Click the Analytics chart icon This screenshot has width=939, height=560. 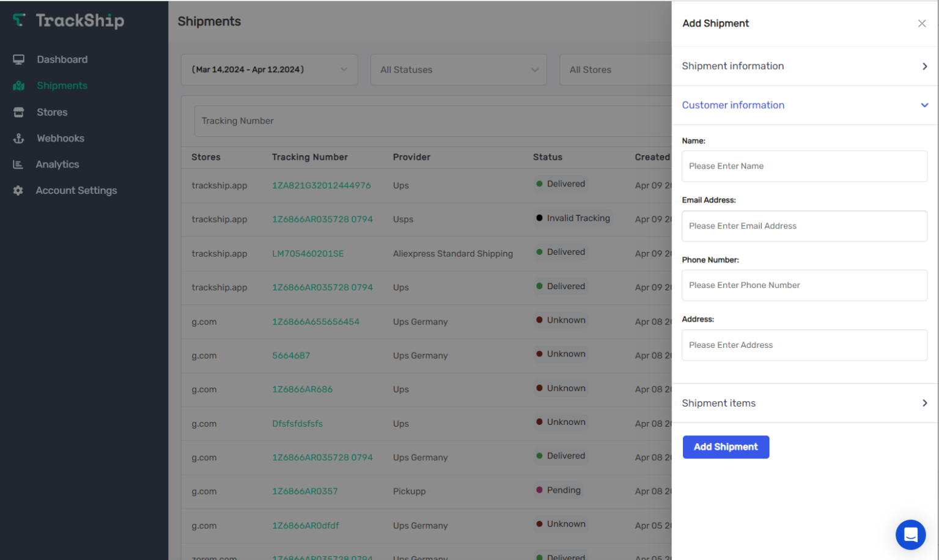tap(18, 164)
